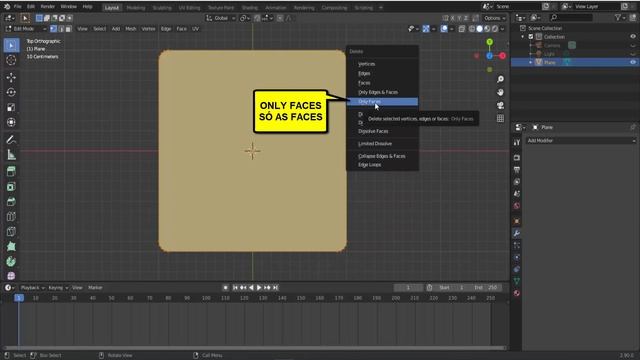
Task: Switch to solid viewport shading
Action: pyautogui.click(x=480, y=29)
